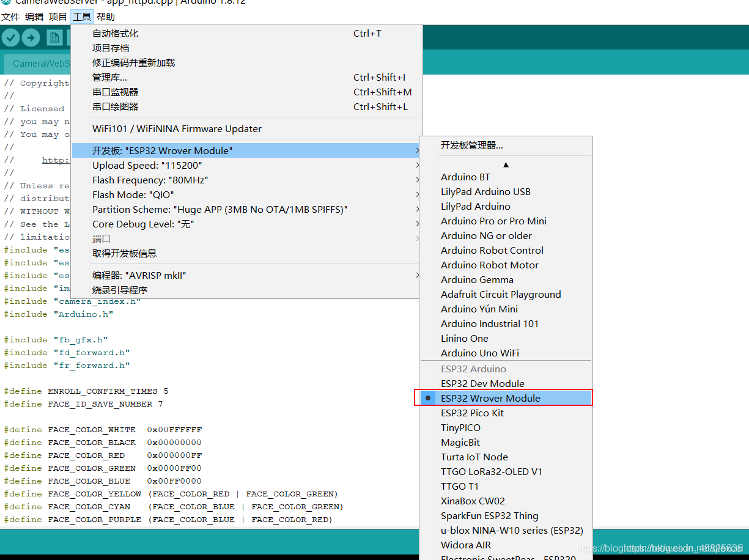This screenshot has height=560, width=749.
Task: Expand Flash Frequency 80MHz submenu
Action: tap(246, 180)
